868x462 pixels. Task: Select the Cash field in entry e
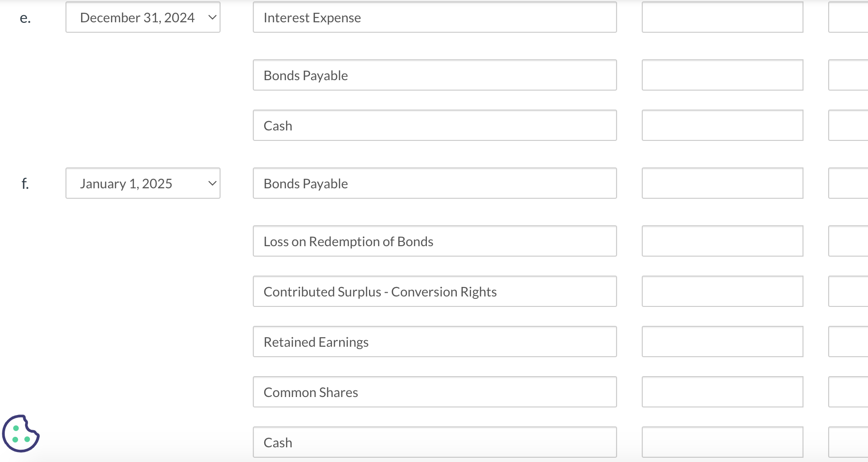(434, 125)
